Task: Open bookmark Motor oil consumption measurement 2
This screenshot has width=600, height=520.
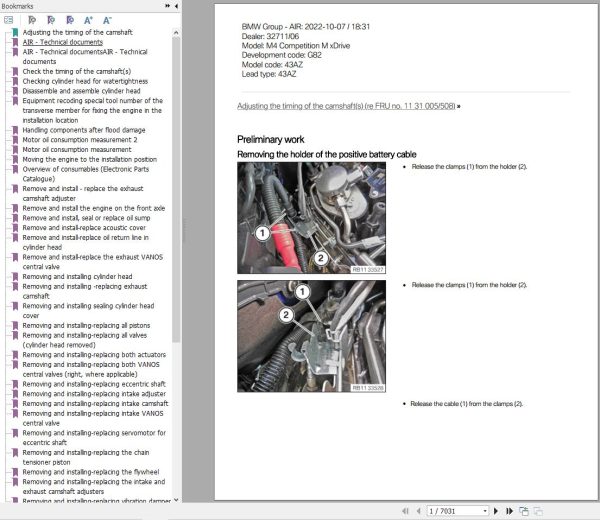Action: (80, 140)
